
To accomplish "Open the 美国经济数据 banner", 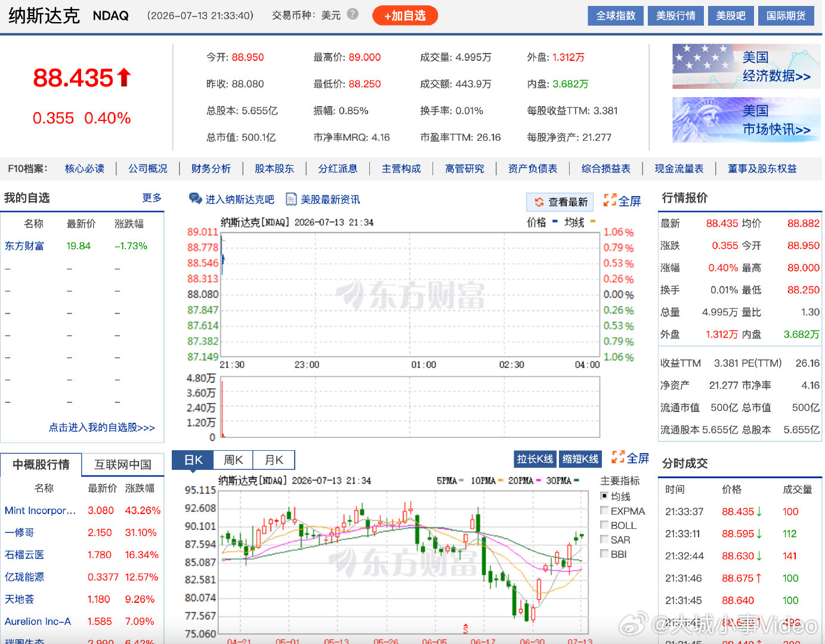I will pos(746,66).
